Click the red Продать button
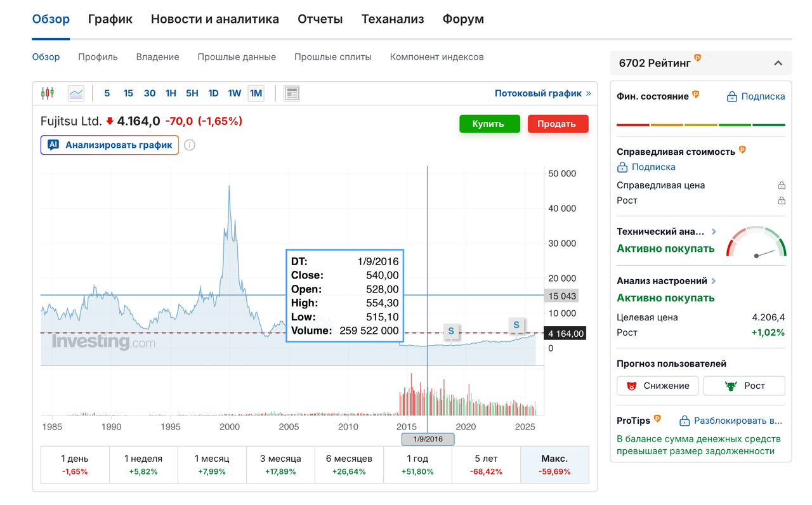The width and height of the screenshot is (812, 505). [558, 124]
